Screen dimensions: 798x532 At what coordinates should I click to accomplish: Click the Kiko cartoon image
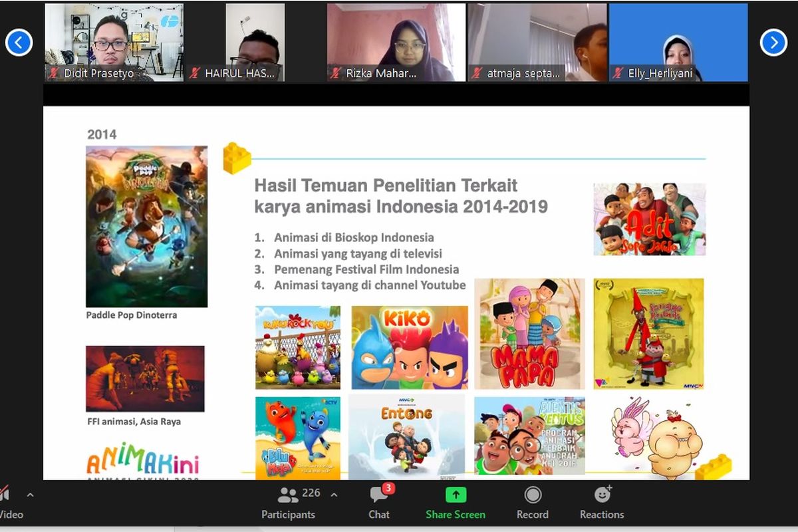coord(410,347)
